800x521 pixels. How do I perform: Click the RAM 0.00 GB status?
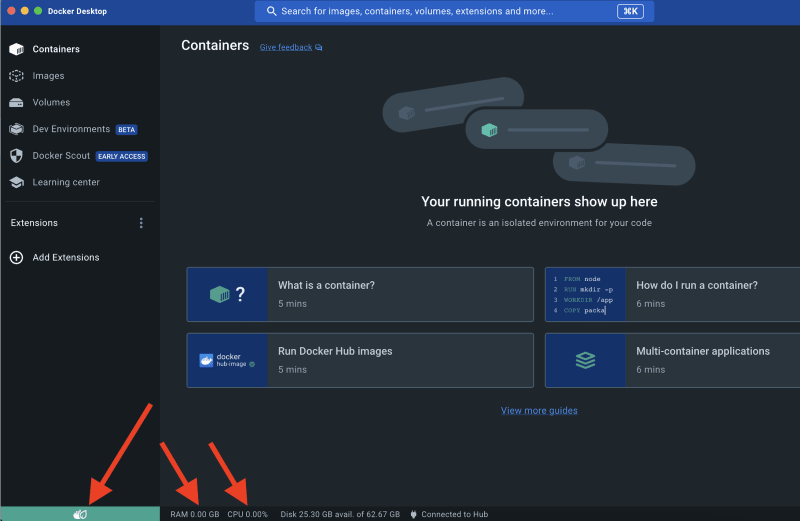pos(194,514)
